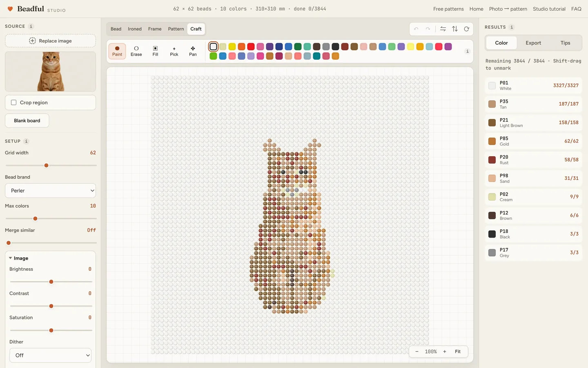Enable the Crop region checkbox
The image size is (588, 368).
click(14, 103)
